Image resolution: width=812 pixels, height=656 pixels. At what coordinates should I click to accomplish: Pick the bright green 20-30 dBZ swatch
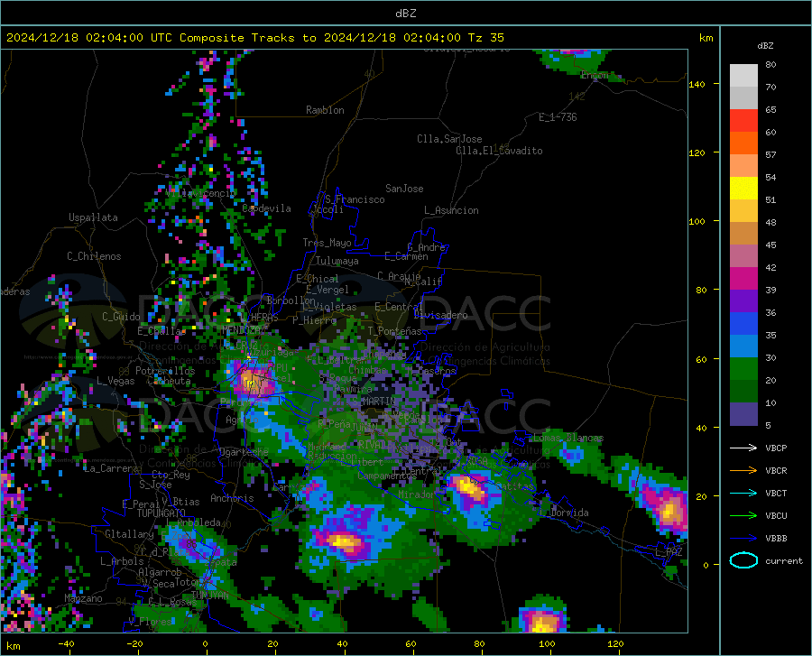pyautogui.click(x=743, y=369)
